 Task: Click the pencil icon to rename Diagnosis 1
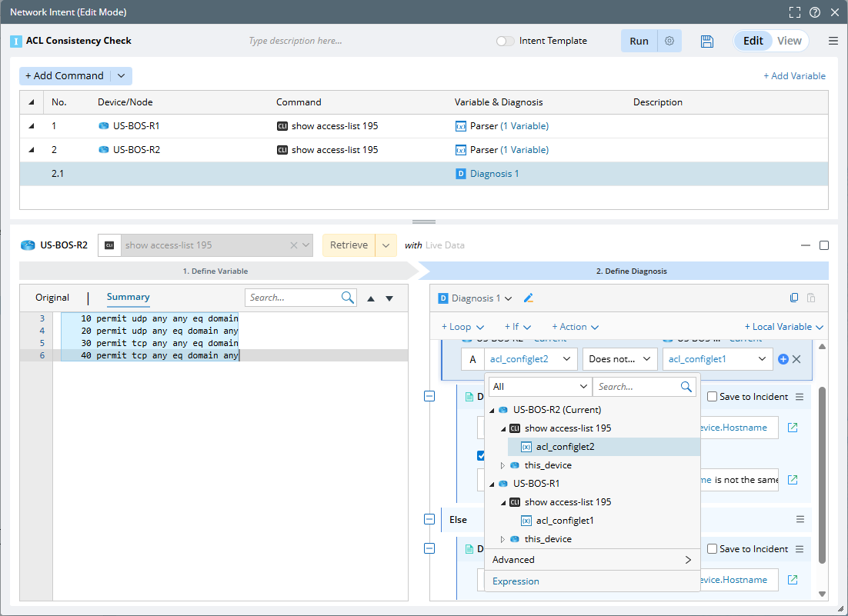[x=529, y=298]
